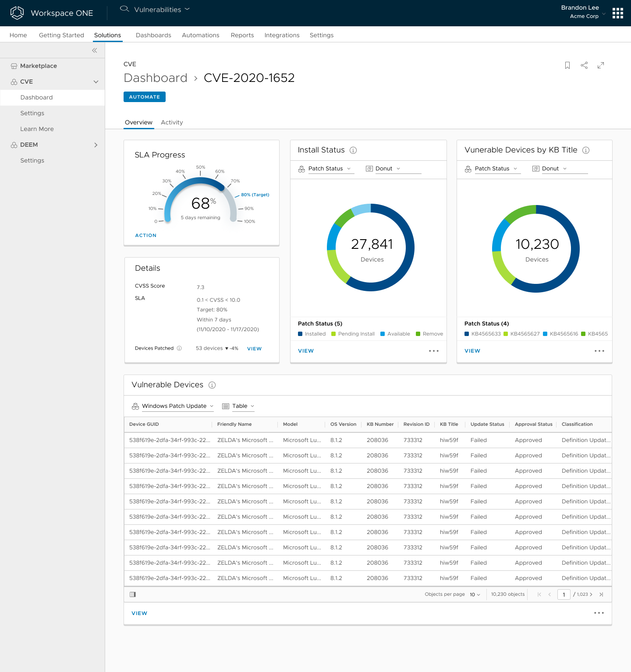
Task: Open Reports tab
Action: (x=242, y=35)
